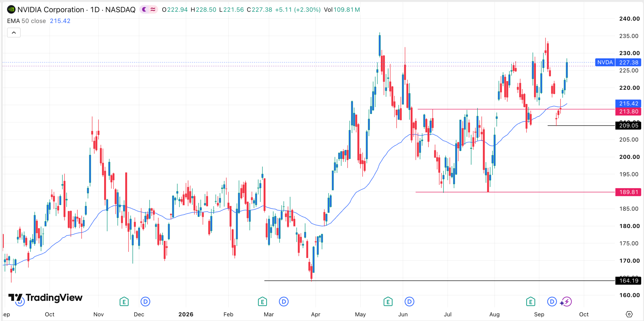Click the Aug label on time axis

(x=494, y=314)
